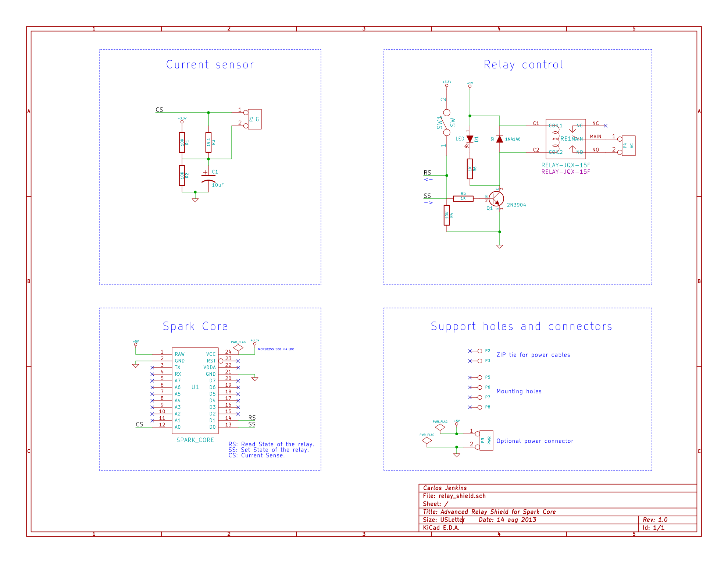Click the 'ZIP tie for power cables' note
Image resolution: width=728 pixels, height=563 pixels.
pyautogui.click(x=533, y=355)
